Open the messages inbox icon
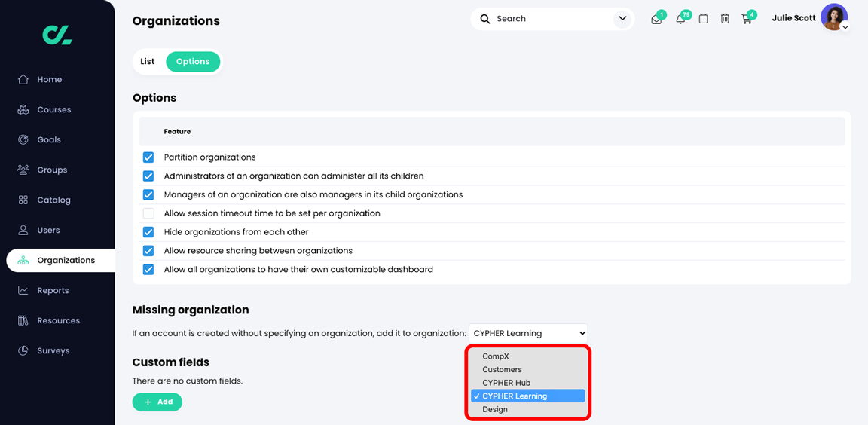Image resolution: width=868 pixels, height=425 pixels. (656, 20)
